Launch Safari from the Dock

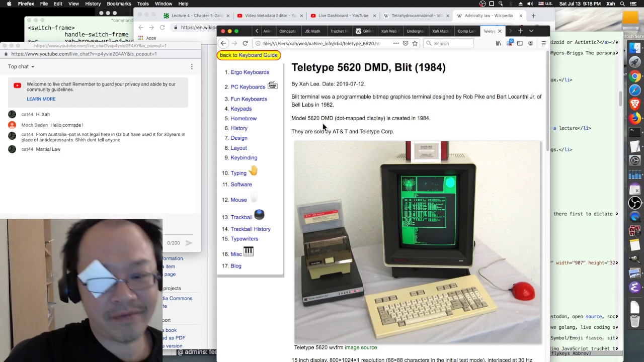point(635,90)
